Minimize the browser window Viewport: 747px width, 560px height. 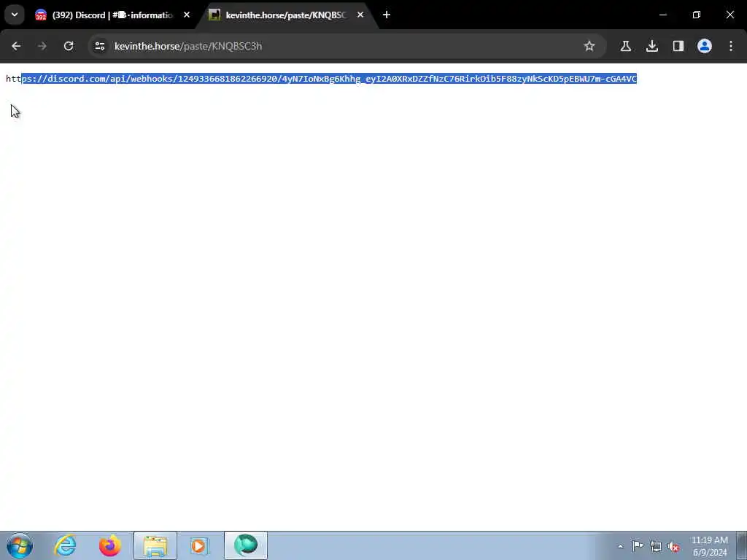point(662,15)
